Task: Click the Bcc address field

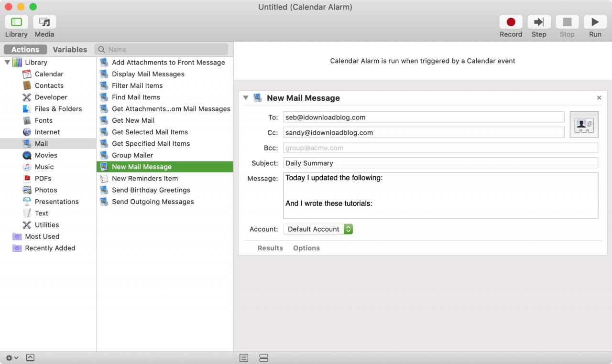Action: pos(440,148)
